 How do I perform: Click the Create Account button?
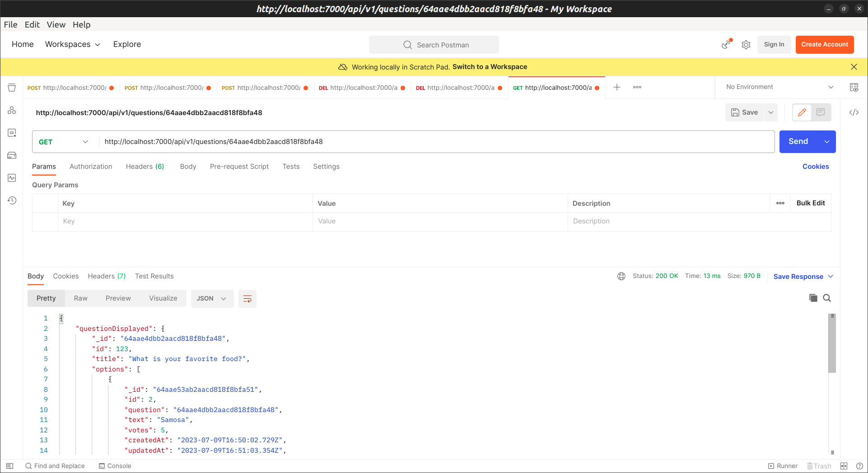pyautogui.click(x=824, y=44)
